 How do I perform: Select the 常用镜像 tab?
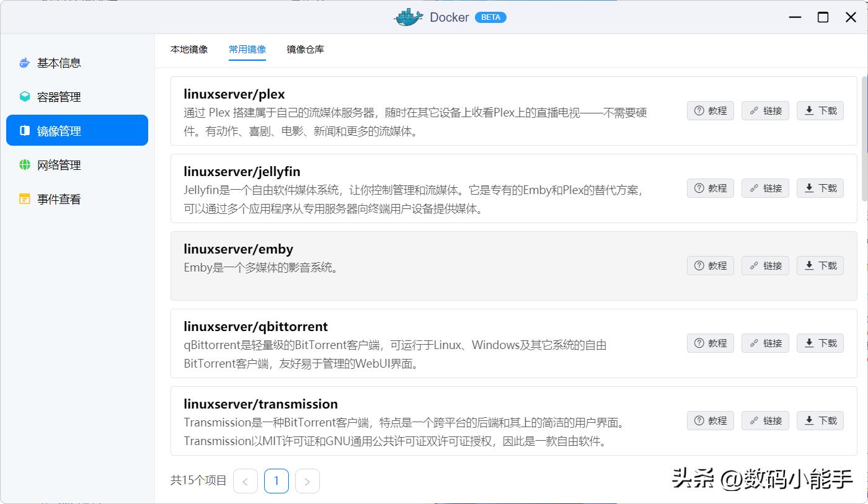pos(247,49)
